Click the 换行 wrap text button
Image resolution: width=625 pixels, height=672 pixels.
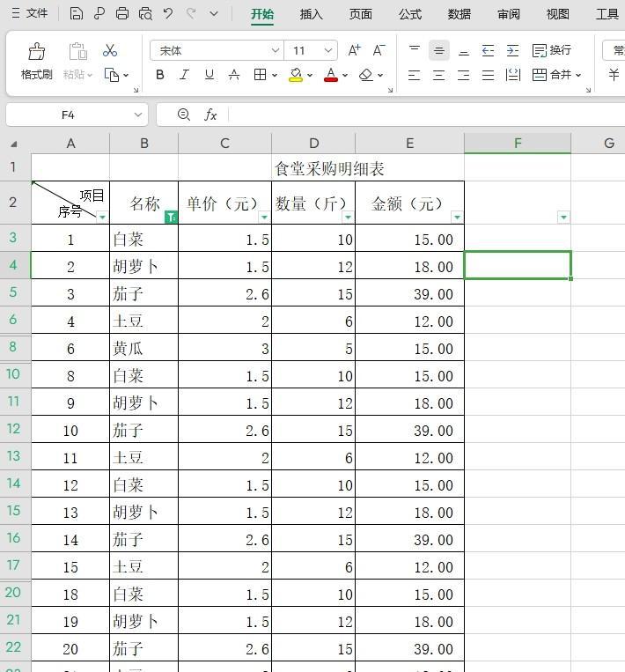tap(552, 50)
